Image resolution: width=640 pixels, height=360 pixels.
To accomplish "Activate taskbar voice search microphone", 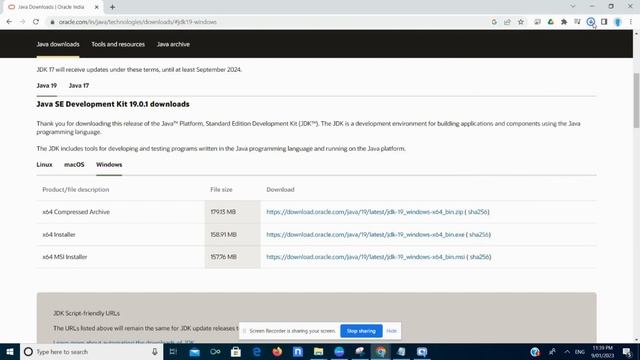I will 155,351.
